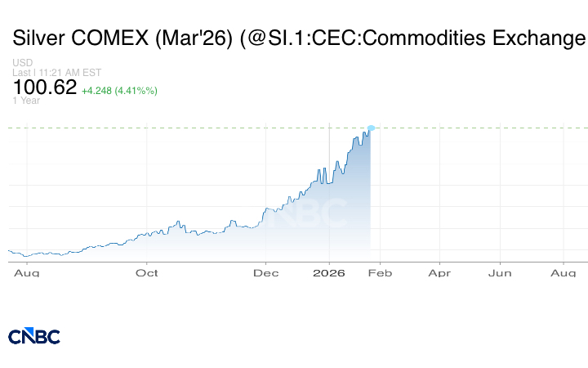Click the green +4.248 change value
Image resolution: width=588 pixels, height=368 pixels.
tap(97, 90)
